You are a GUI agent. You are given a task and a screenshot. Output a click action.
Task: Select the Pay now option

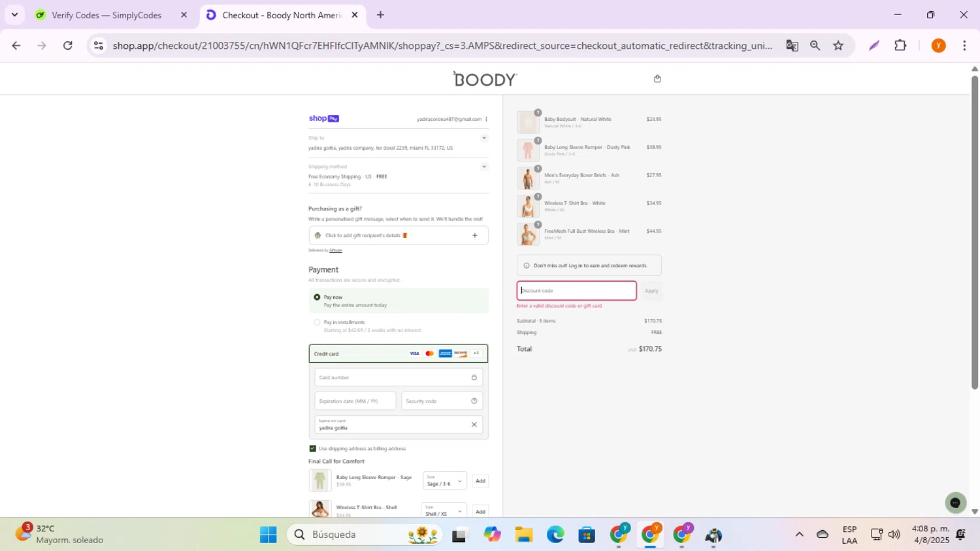coord(317,297)
